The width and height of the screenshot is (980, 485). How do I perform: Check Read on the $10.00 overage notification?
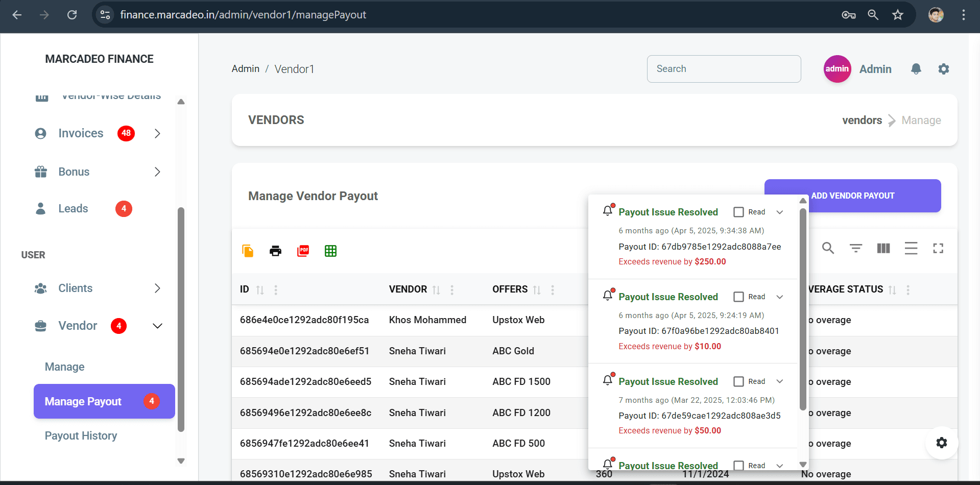pyautogui.click(x=738, y=296)
